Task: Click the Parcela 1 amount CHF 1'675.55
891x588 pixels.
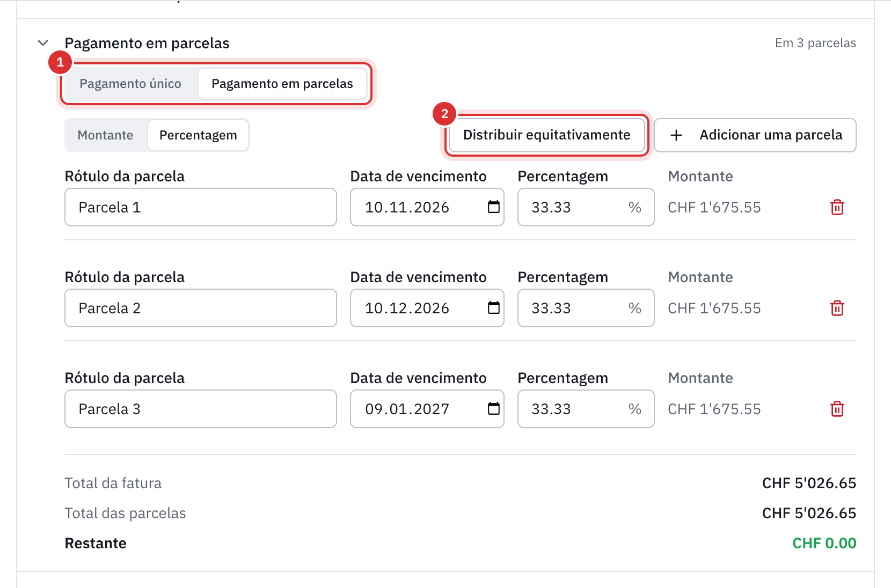Action: pos(714,208)
